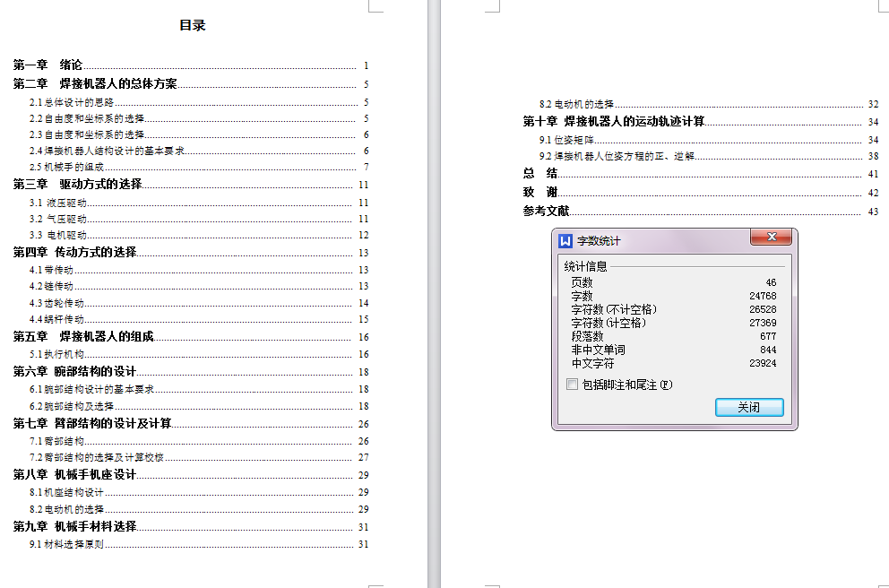Go to 7.1臂部结构 entry
The height and width of the screenshot is (588, 889).
coord(199,441)
